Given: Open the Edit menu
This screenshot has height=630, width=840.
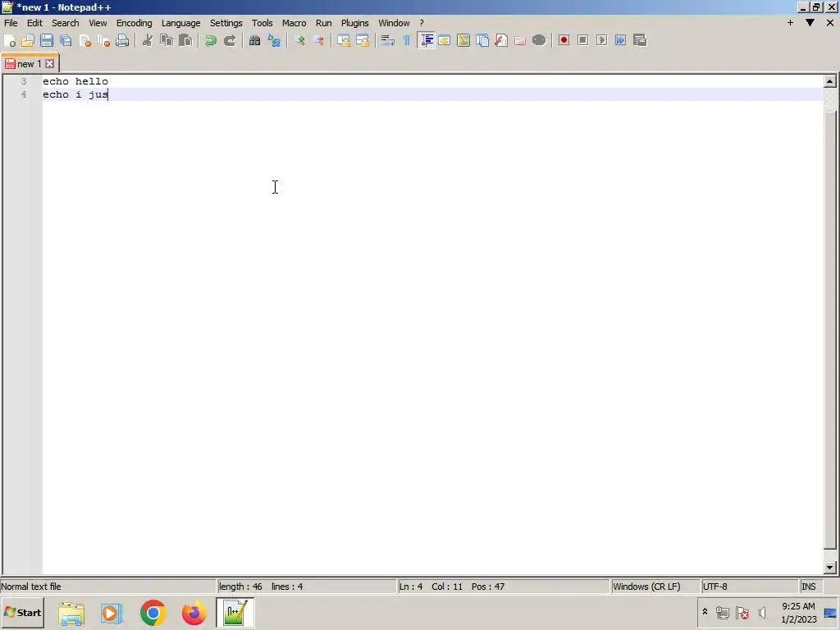Looking at the screenshot, I should 34,23.
